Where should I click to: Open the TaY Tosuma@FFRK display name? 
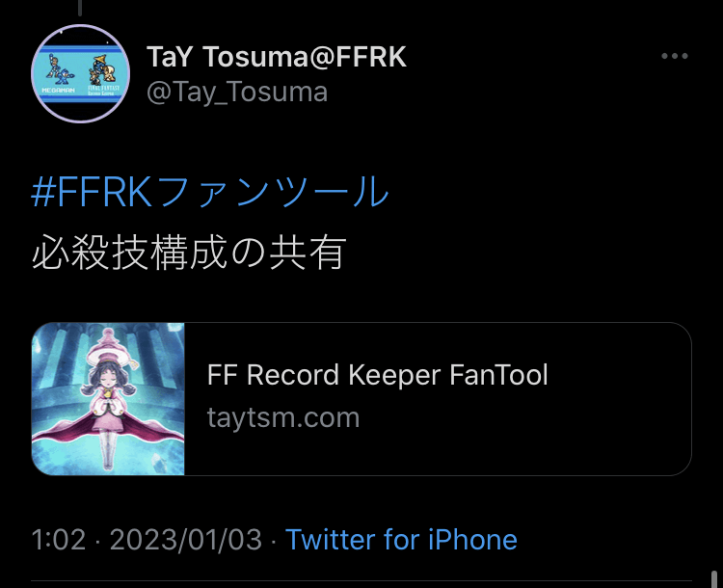277,57
